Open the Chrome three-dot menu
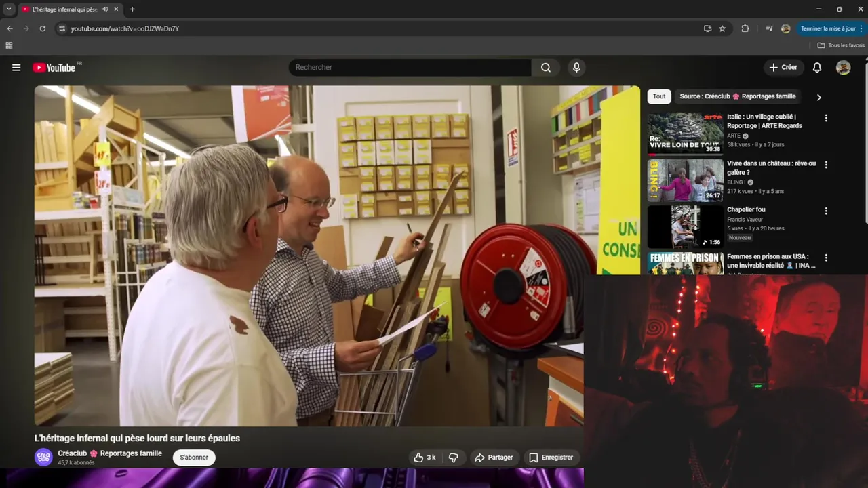Viewport: 868px width, 488px height. pos(862,28)
